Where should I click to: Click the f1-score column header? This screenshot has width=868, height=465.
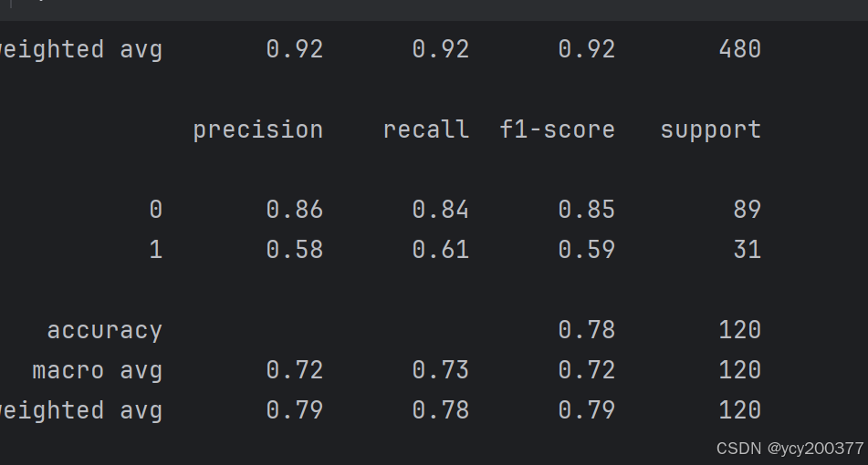click(x=558, y=130)
